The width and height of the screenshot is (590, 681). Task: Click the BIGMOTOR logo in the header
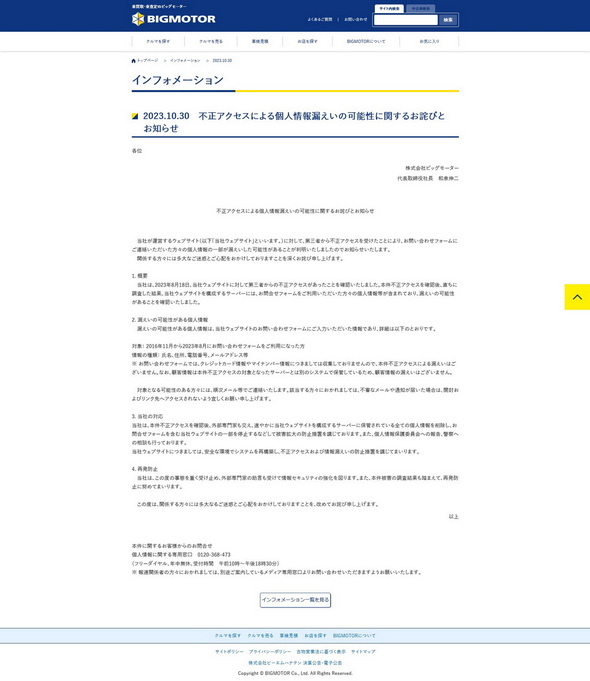[174, 19]
